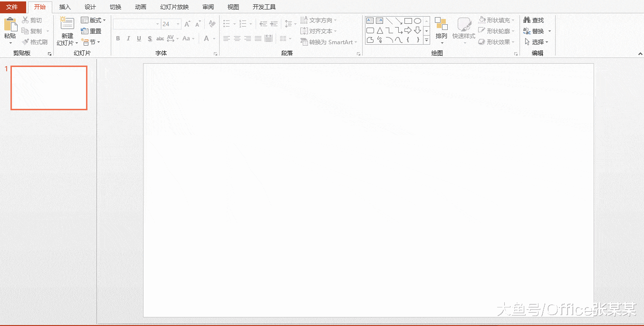
Task: Click the Decrease Indent icon
Action: click(263, 24)
